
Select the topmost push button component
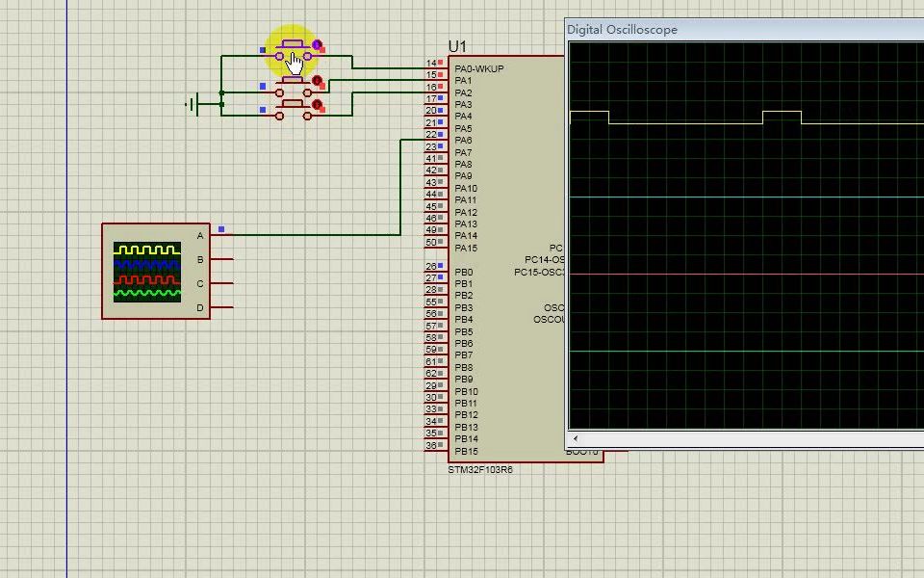click(294, 46)
